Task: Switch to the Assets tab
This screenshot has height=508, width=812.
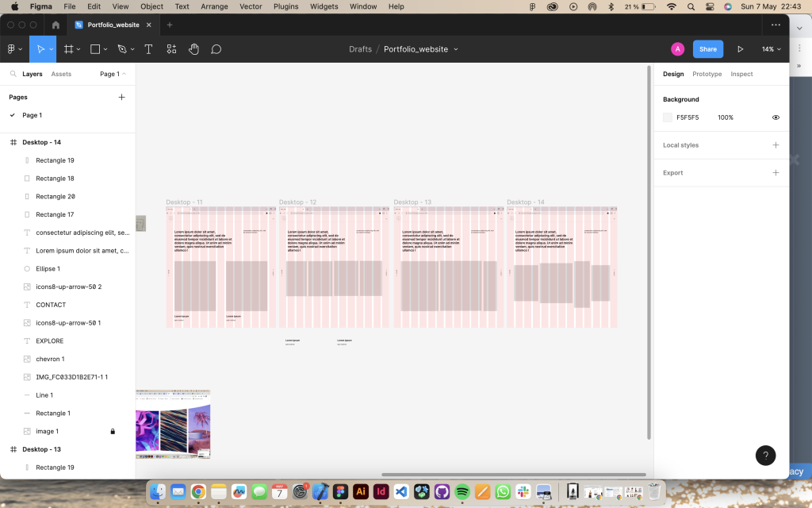Action: tap(61, 74)
